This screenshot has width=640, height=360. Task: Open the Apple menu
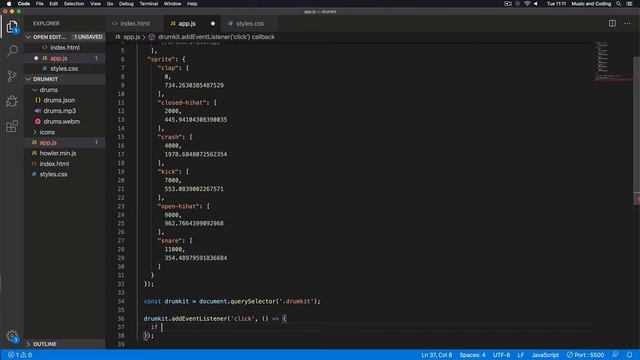[x=9, y=4]
